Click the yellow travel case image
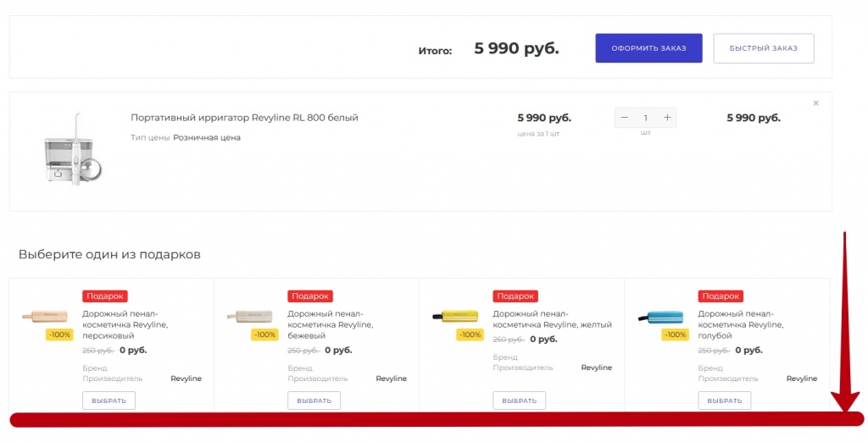The width and height of the screenshot is (868, 442). [456, 316]
